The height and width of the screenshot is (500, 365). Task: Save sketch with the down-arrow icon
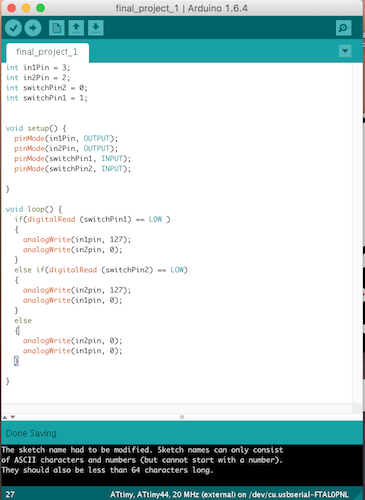click(x=96, y=28)
